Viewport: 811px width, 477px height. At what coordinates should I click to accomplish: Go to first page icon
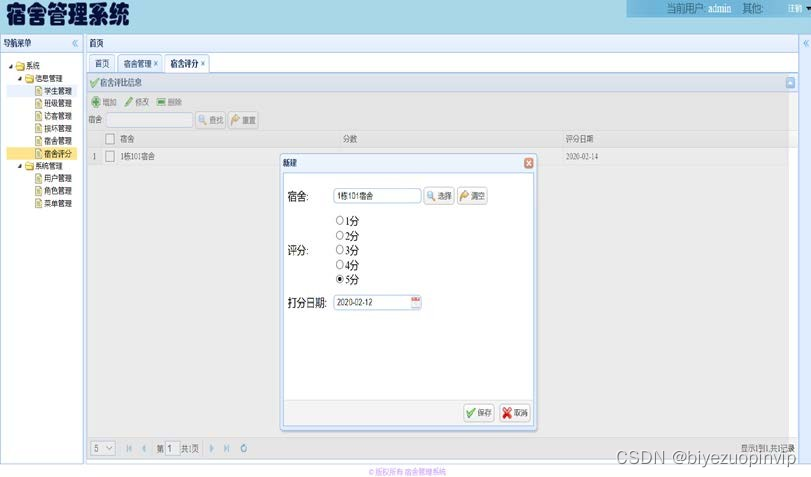coord(129,448)
